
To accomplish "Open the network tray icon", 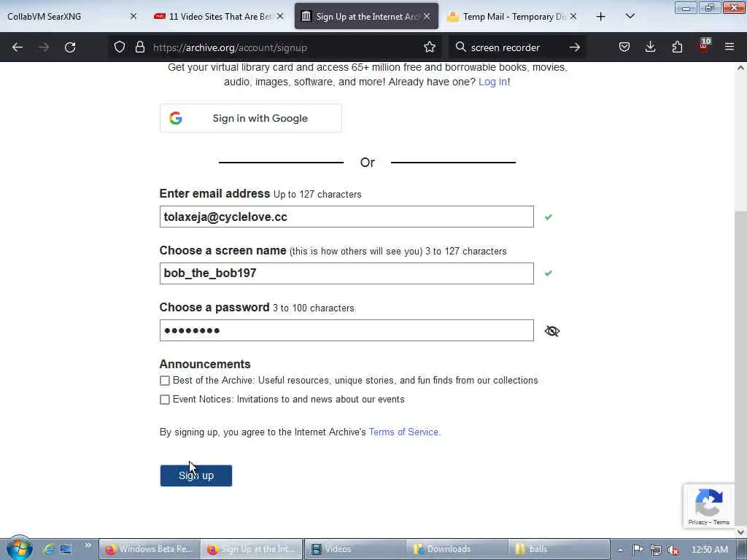I will coord(656,550).
